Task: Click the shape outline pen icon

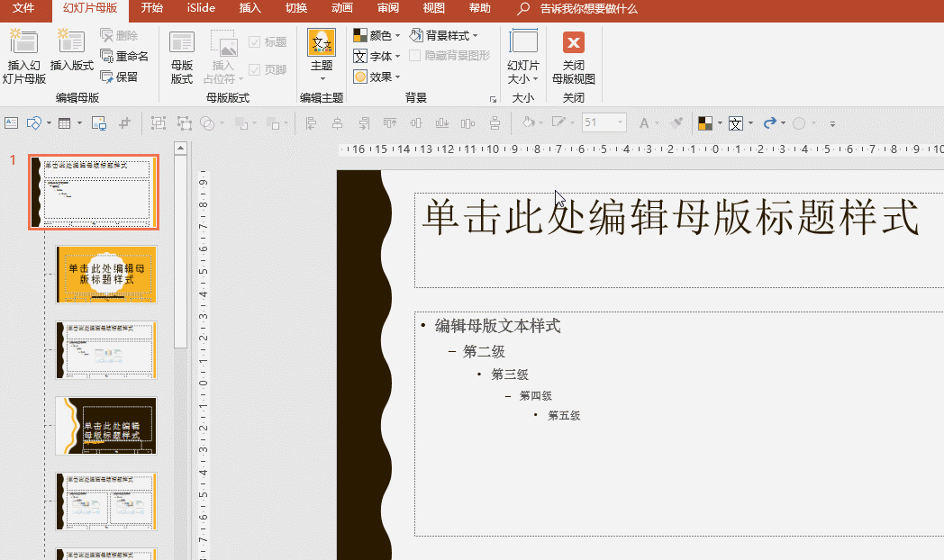Action: [558, 122]
